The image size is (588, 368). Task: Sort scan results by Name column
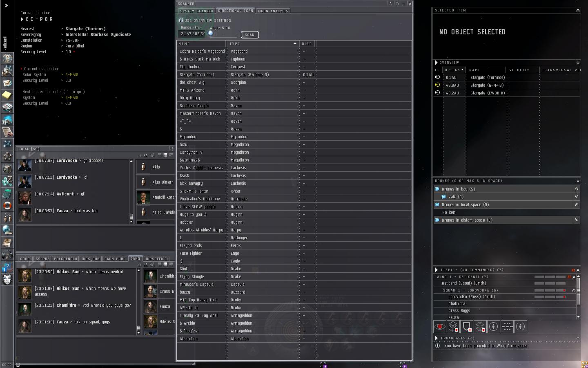pos(201,44)
